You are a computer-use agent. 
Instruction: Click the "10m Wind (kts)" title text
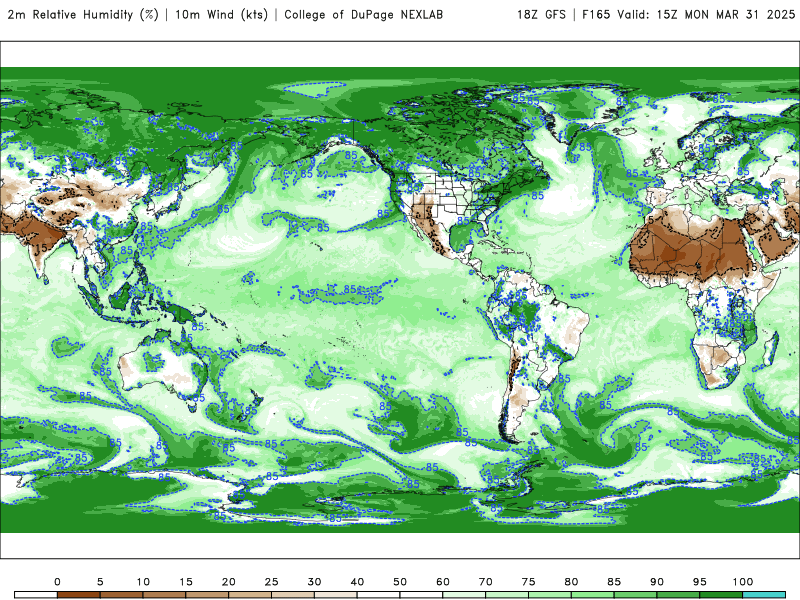click(x=221, y=15)
